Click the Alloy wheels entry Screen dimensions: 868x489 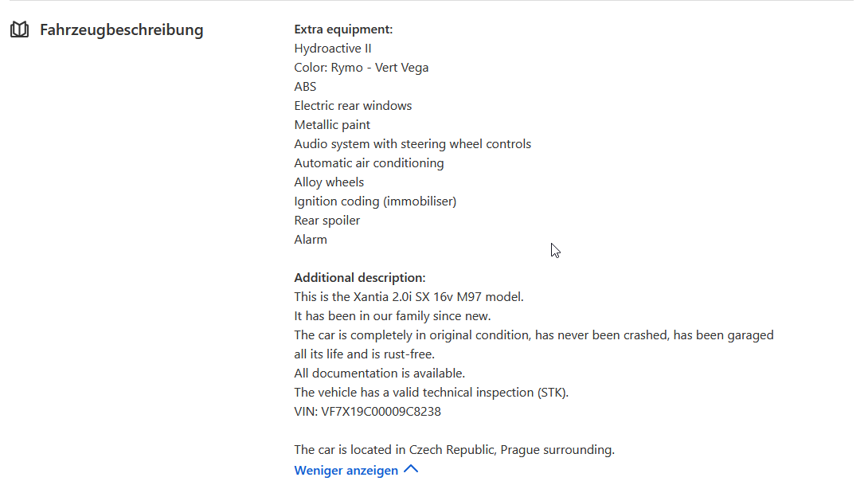tap(329, 182)
